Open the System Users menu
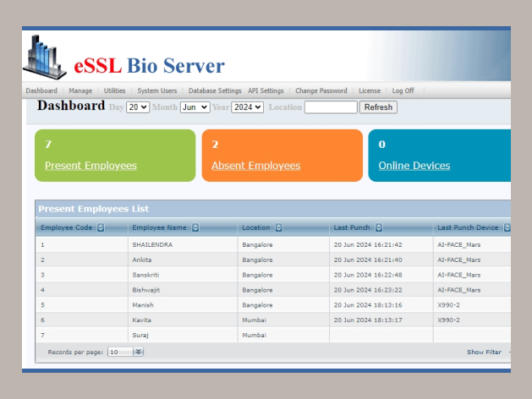The height and width of the screenshot is (399, 532). click(157, 90)
